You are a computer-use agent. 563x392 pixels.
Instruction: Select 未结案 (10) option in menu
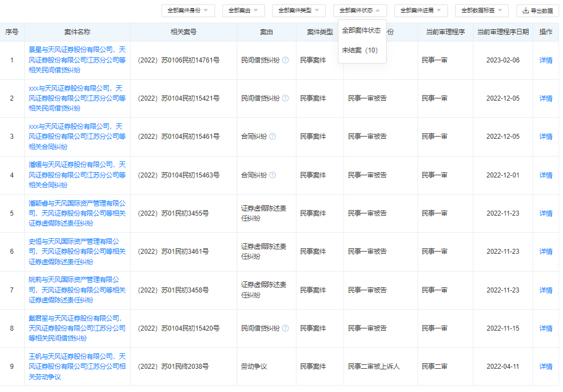point(360,50)
